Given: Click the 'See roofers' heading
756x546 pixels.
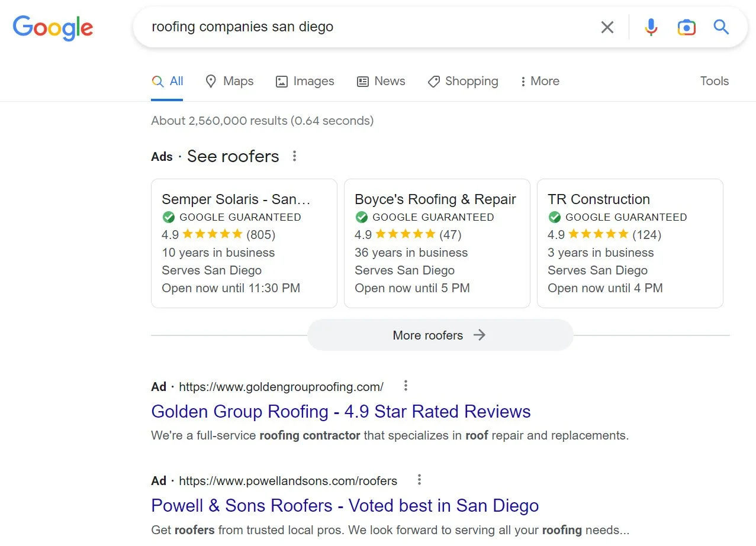Looking at the screenshot, I should coord(233,156).
